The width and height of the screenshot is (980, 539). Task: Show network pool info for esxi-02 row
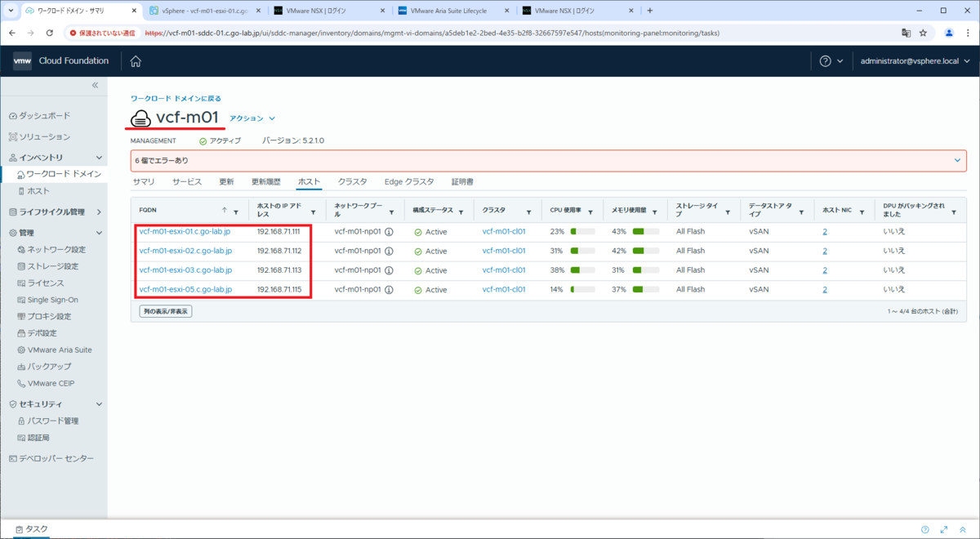(x=389, y=251)
